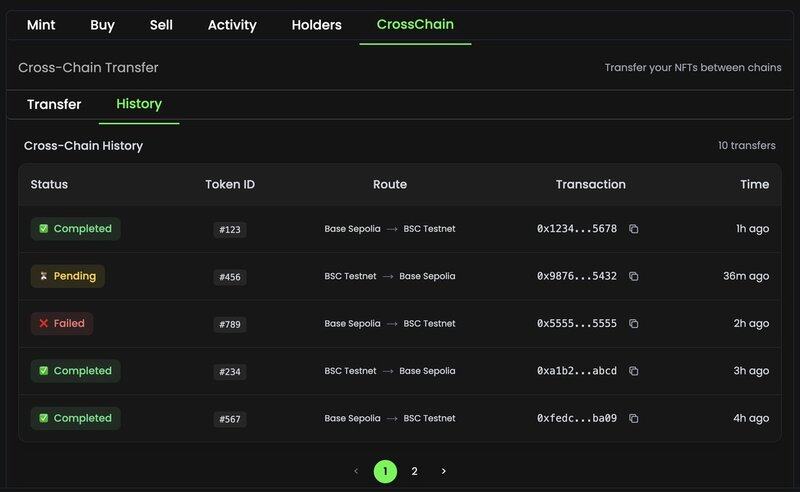Click the Completed badge for token #123

tap(76, 229)
